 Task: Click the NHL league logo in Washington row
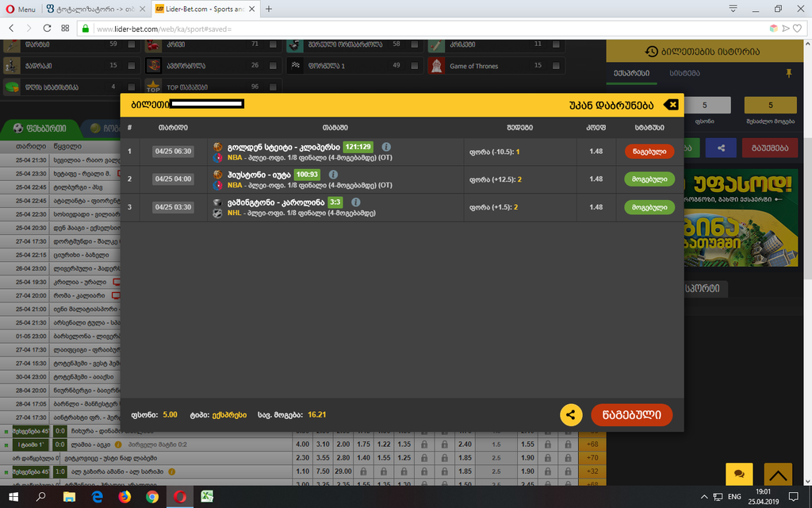pyautogui.click(x=217, y=213)
